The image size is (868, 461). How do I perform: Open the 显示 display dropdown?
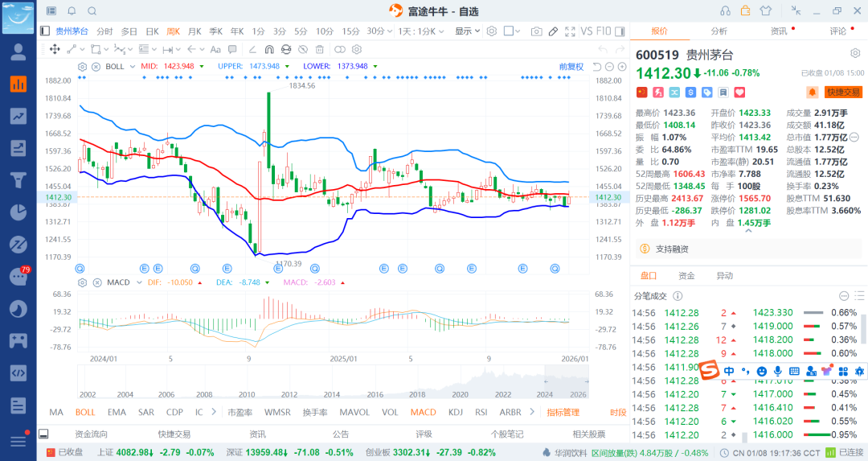click(466, 31)
